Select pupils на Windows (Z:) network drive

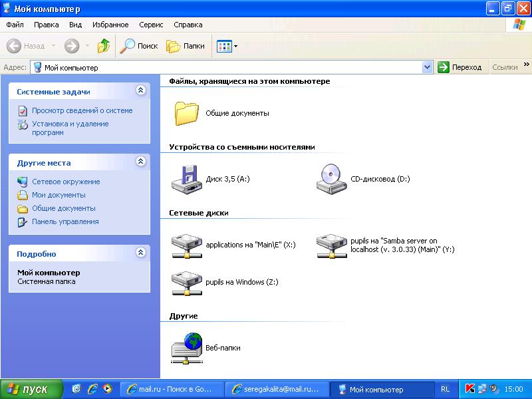click(186, 281)
